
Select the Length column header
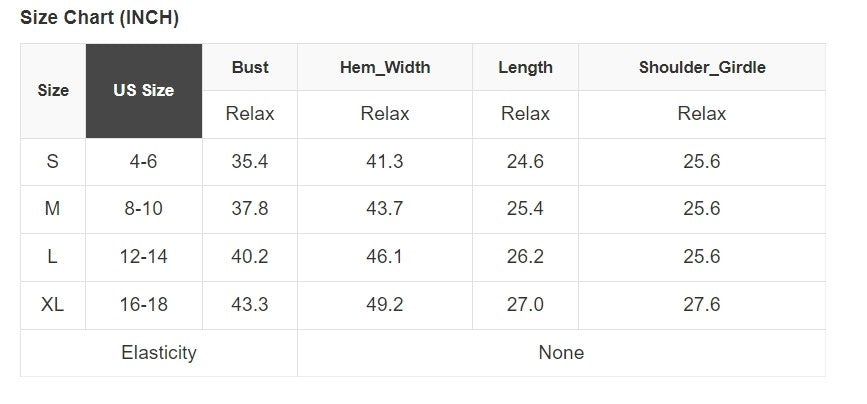coord(525,67)
